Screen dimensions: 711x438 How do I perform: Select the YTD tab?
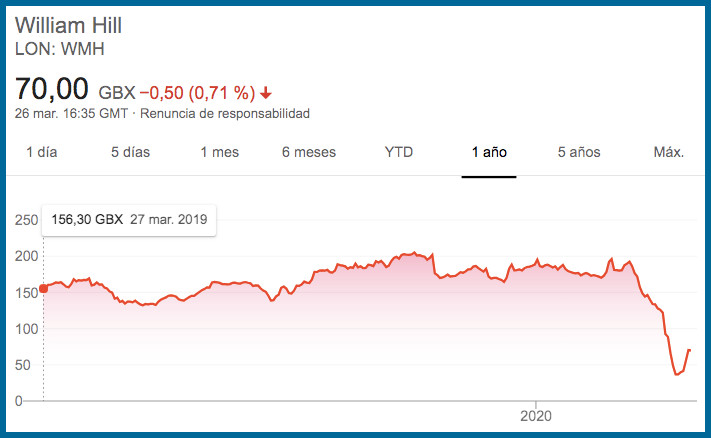[399, 152]
